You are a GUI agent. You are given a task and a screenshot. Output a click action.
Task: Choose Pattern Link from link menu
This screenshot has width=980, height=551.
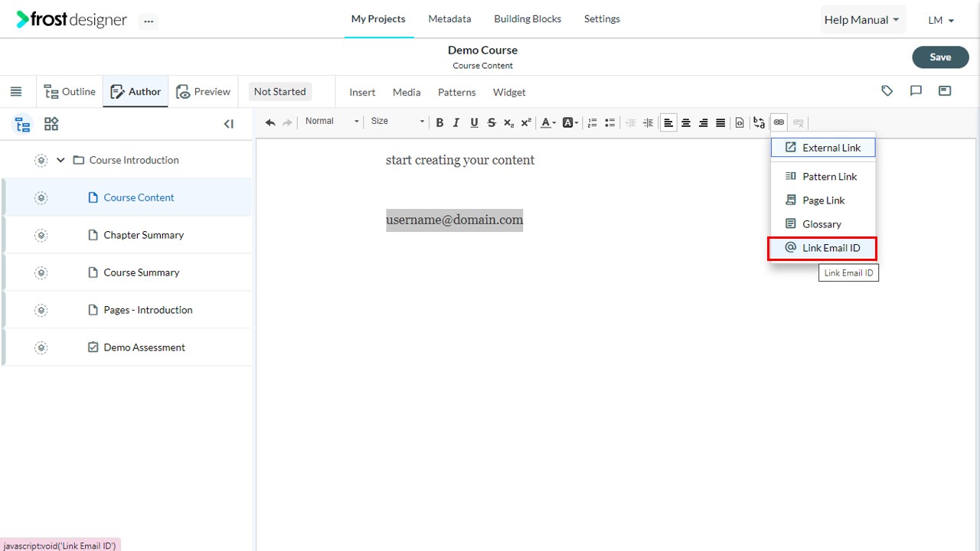[x=823, y=177]
